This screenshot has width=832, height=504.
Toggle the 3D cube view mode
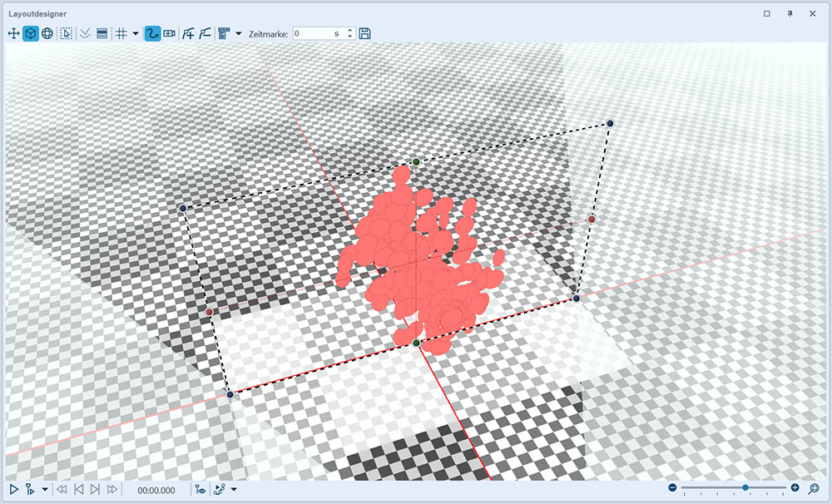(x=30, y=34)
